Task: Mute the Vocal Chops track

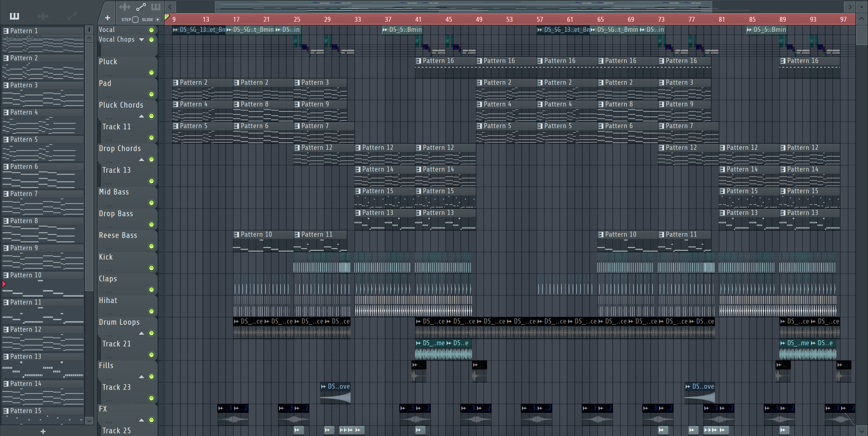Action: [x=152, y=40]
